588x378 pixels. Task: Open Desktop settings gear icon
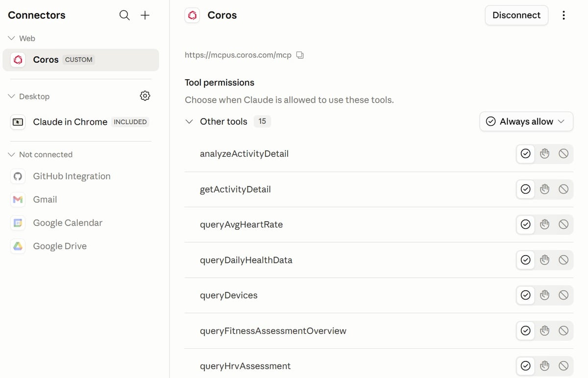coord(145,96)
